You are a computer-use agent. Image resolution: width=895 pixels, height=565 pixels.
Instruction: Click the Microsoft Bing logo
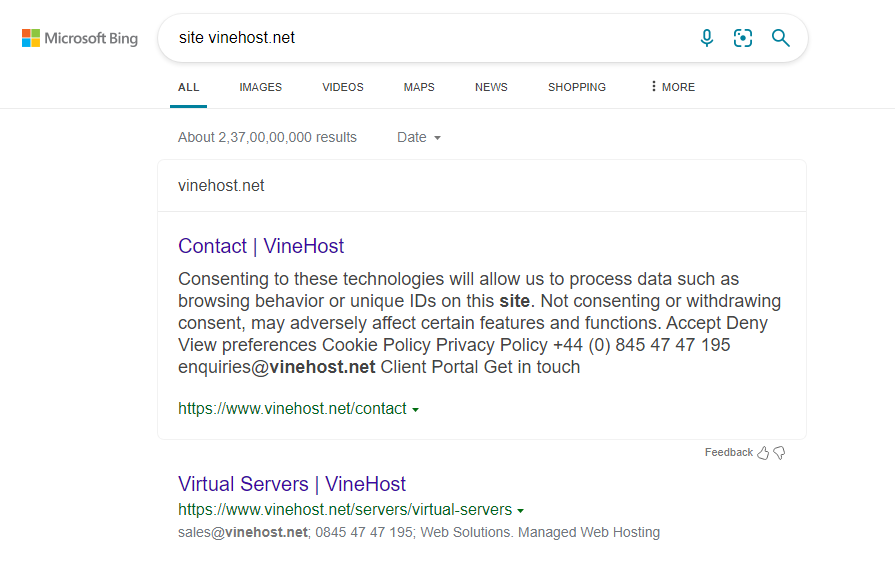tap(80, 39)
